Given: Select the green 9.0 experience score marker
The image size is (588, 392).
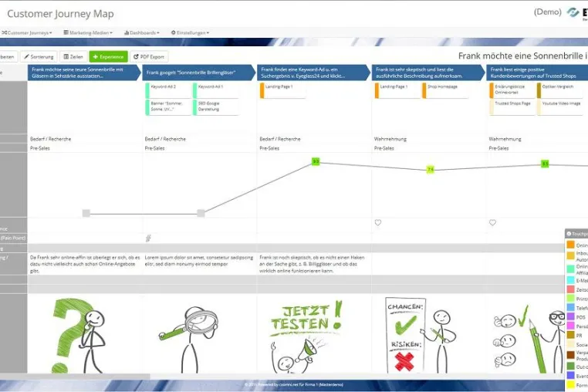Looking at the screenshot, I should 316,161.
